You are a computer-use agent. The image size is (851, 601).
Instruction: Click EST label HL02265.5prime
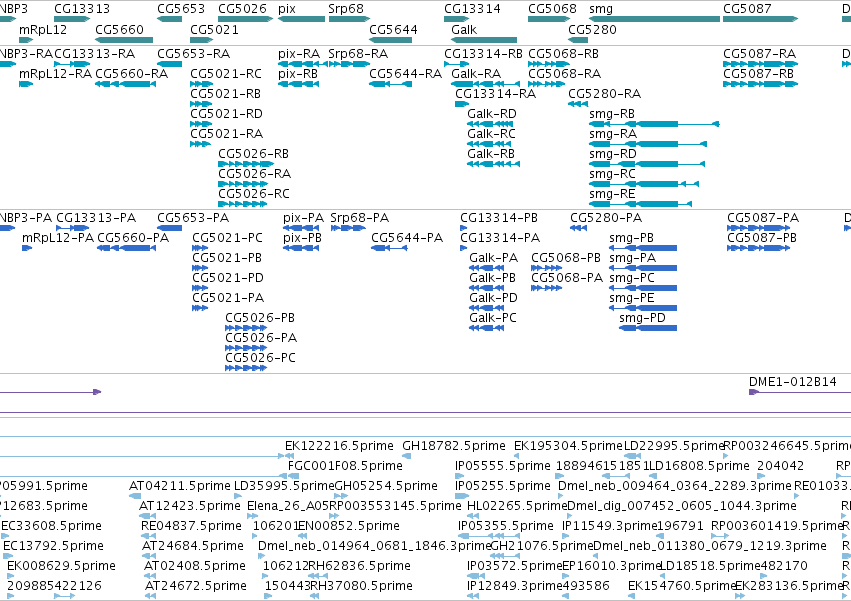tap(517, 507)
